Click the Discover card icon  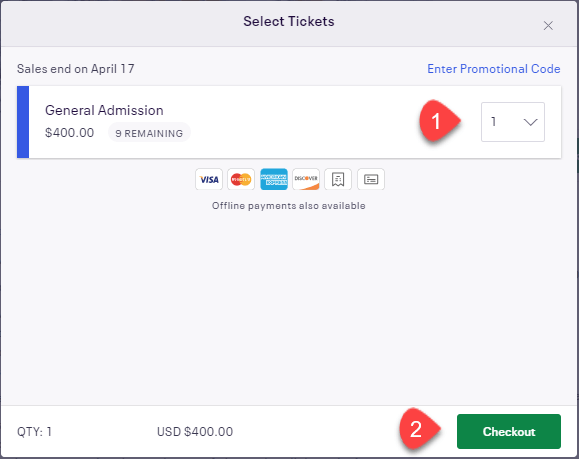[x=306, y=179]
